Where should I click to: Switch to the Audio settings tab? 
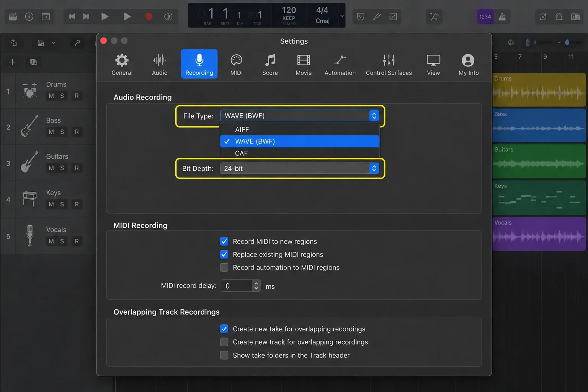[x=160, y=64]
